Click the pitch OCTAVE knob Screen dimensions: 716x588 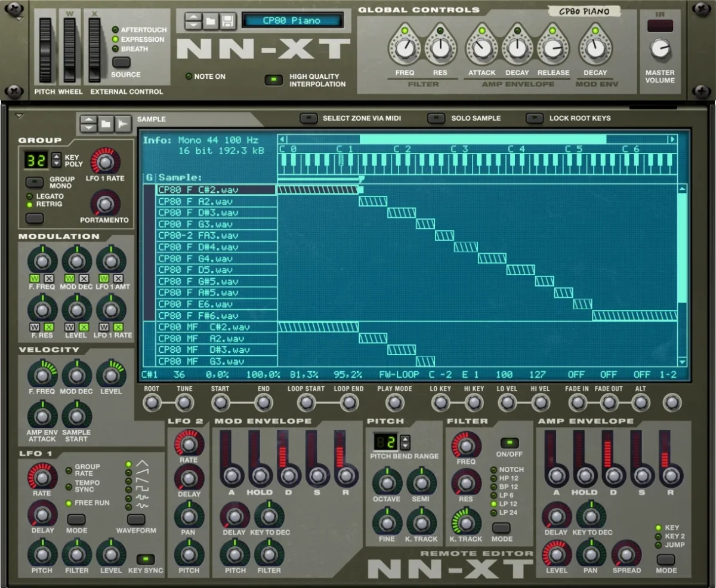[x=387, y=482]
